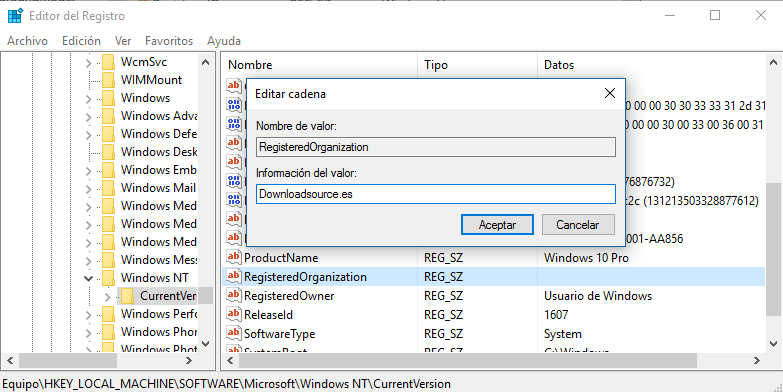Screen dimensions: 783x392
Task: Expand the Windows Emb tree node
Action: [x=88, y=171]
